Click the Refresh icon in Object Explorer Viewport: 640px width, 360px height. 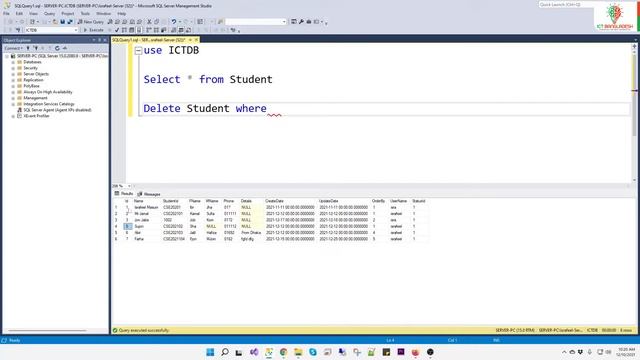click(57, 48)
